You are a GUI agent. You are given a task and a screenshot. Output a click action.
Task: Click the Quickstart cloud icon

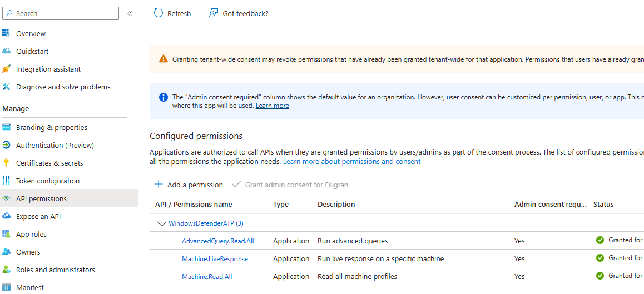click(x=6, y=51)
